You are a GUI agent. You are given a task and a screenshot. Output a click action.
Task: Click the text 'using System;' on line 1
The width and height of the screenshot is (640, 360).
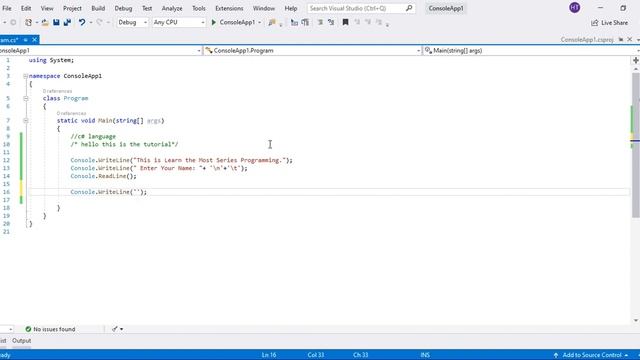click(x=51, y=60)
